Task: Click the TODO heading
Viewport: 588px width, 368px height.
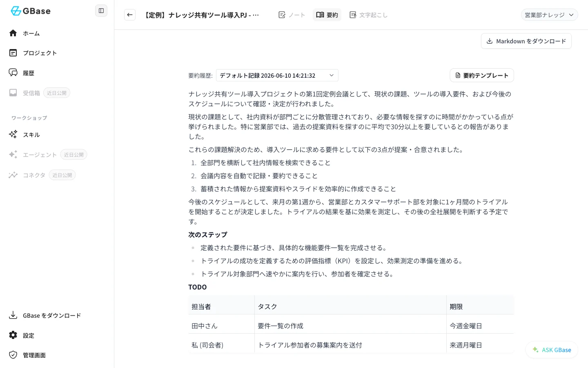Action: [198, 287]
